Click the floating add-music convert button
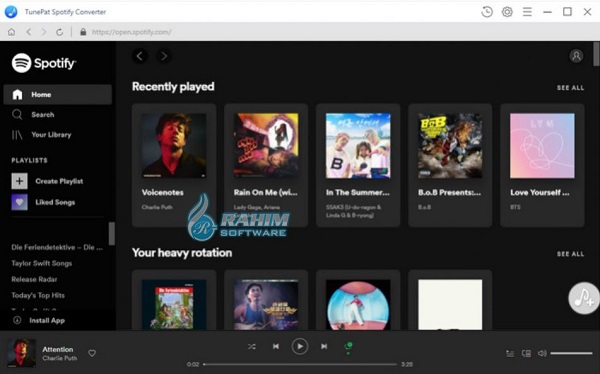This screenshot has height=374, width=600. [584, 298]
